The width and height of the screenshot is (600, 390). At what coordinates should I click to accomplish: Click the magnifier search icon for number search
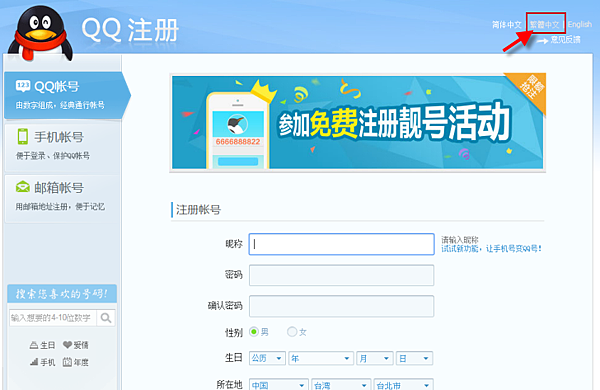[x=106, y=318]
